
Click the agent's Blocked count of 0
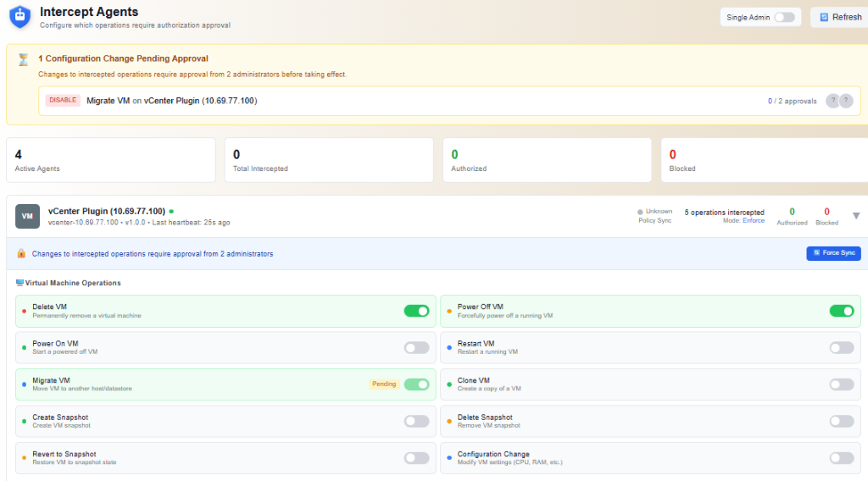coord(826,212)
